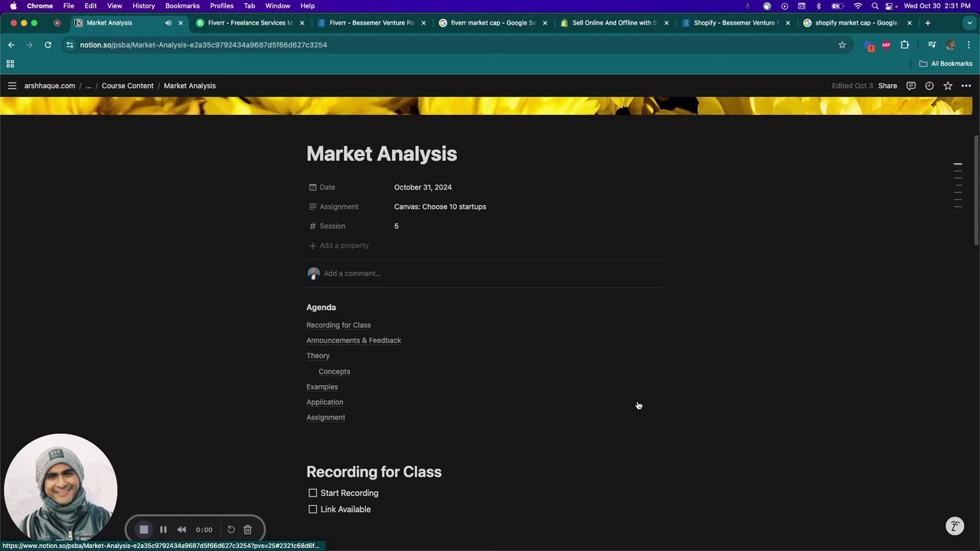The image size is (980, 551).
Task: Open the Notion comments panel icon
Action: pos(911,86)
